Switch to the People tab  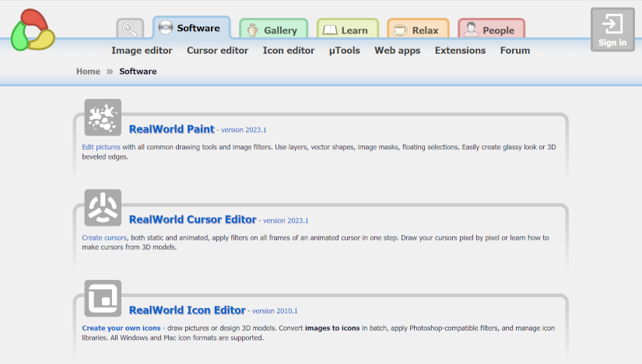click(491, 30)
